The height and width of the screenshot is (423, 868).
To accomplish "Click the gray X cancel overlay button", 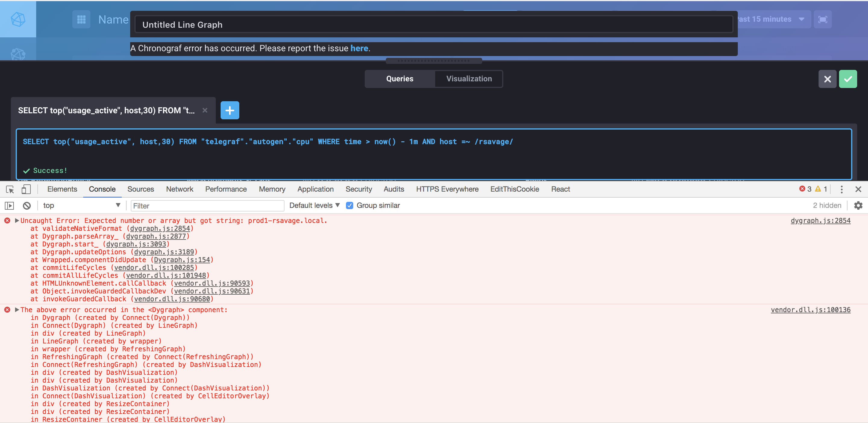I will [x=827, y=79].
